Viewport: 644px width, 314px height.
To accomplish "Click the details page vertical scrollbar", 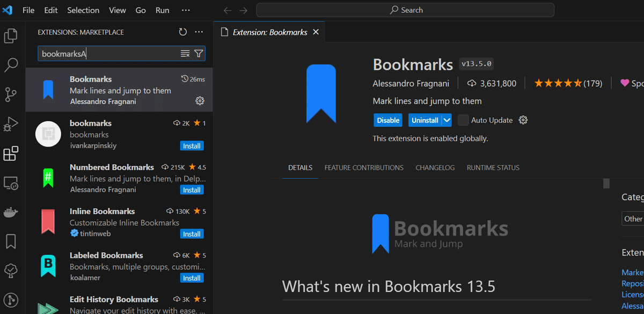I will point(606,184).
